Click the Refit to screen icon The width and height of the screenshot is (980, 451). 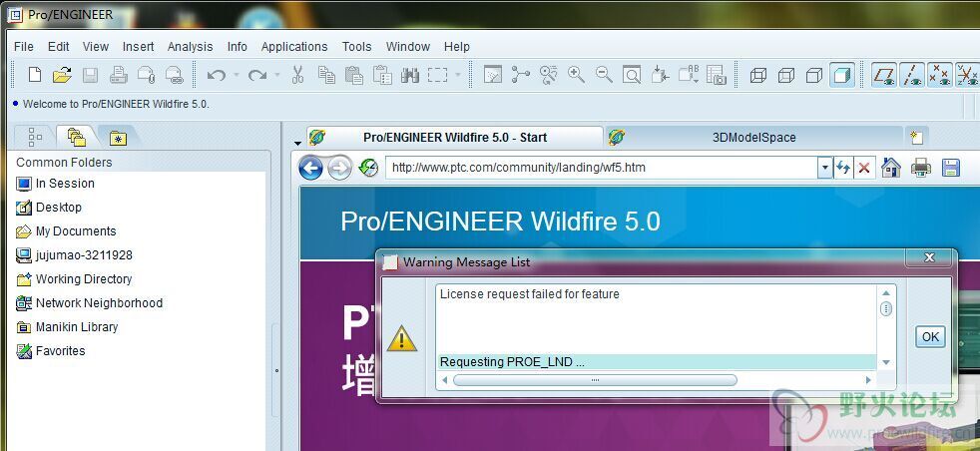632,76
